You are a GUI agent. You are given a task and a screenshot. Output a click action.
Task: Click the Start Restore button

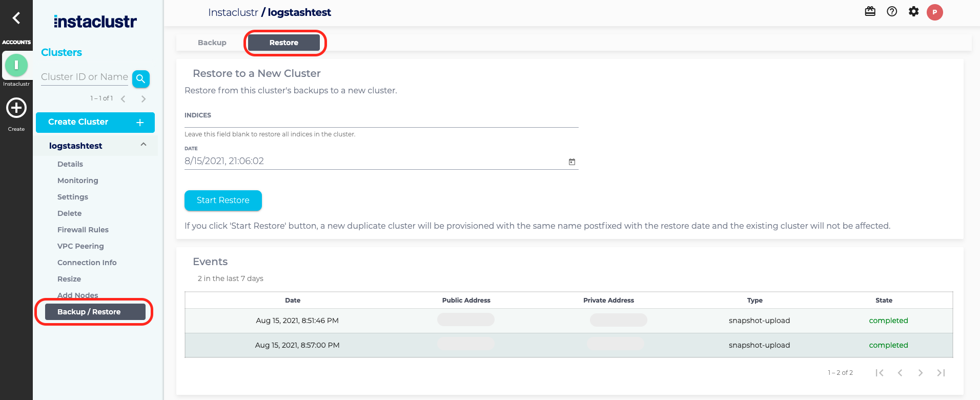point(223,201)
